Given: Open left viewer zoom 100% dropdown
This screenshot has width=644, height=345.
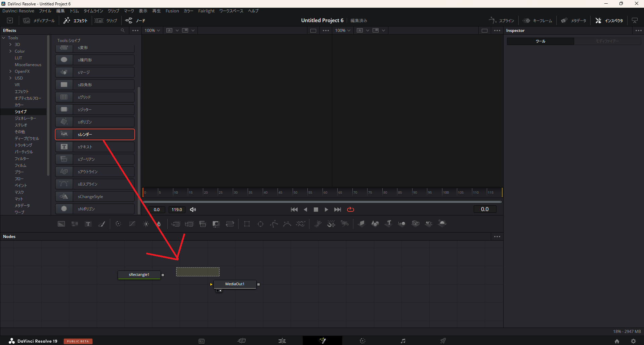Looking at the screenshot, I should (152, 31).
